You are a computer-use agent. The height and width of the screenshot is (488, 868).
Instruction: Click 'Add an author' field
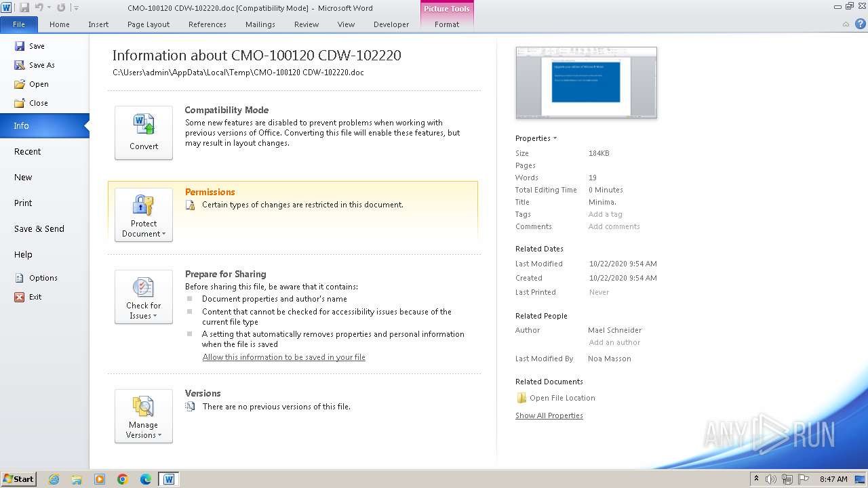click(614, 342)
